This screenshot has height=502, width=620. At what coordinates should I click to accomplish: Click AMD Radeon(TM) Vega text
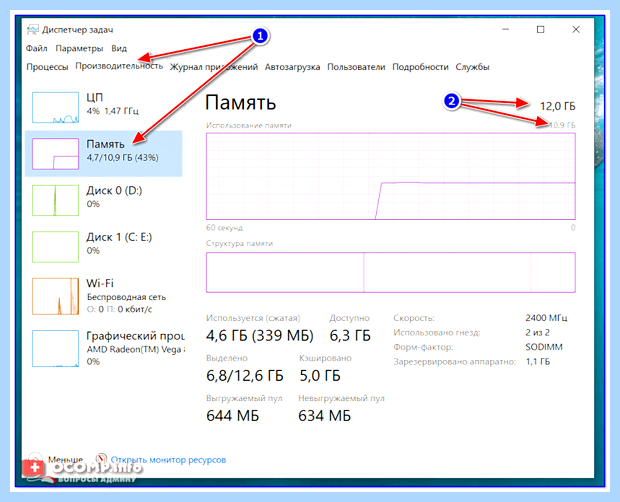pos(134,349)
